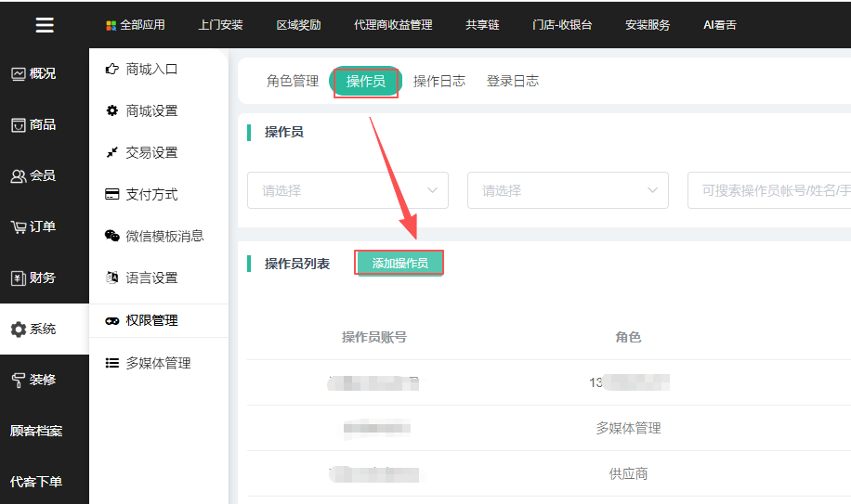The width and height of the screenshot is (851, 504).
Task: Open 会员 members icon in sidebar
Action: (x=18, y=176)
